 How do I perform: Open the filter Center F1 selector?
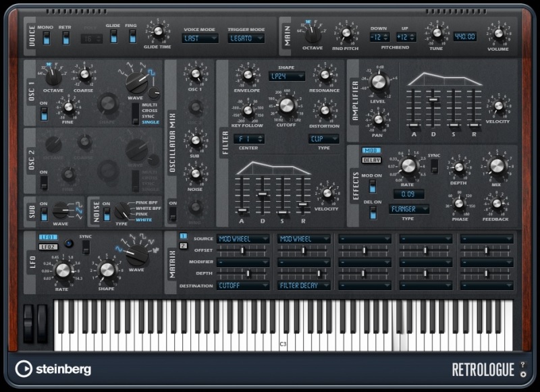(249, 139)
